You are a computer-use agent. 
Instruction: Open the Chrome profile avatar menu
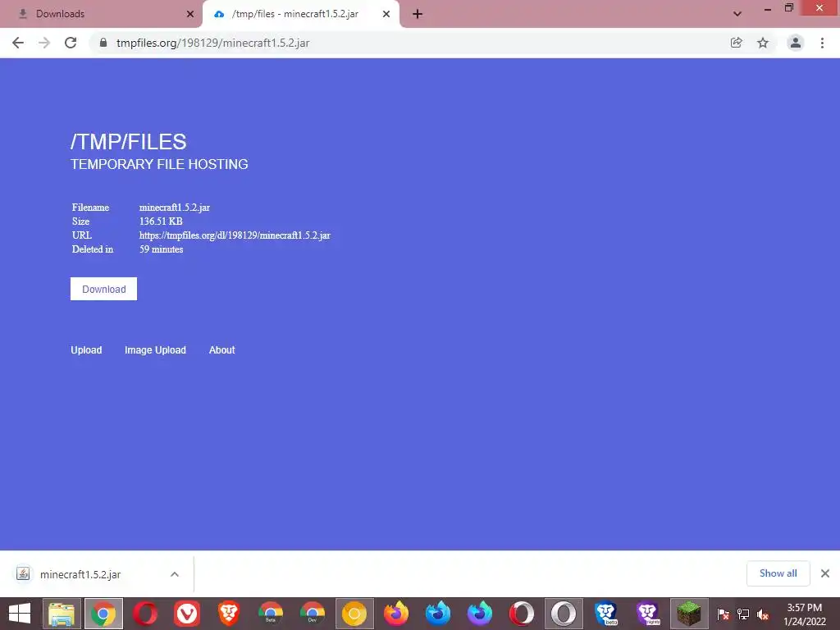796,43
